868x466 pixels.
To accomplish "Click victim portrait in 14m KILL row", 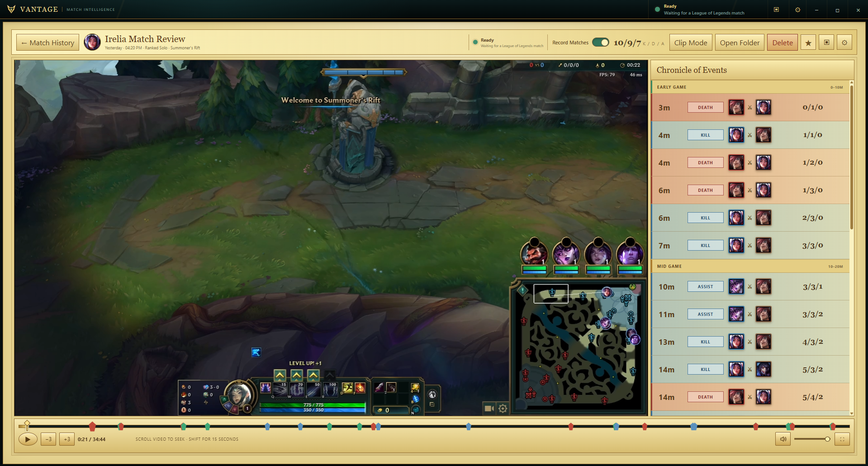I will (x=764, y=369).
